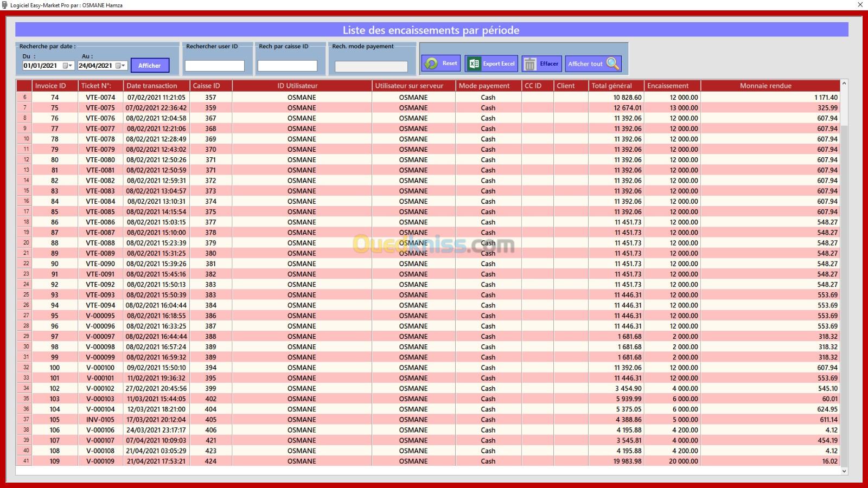Click the Effacer trash can button
This screenshot has width=868, height=488.
tap(541, 63)
